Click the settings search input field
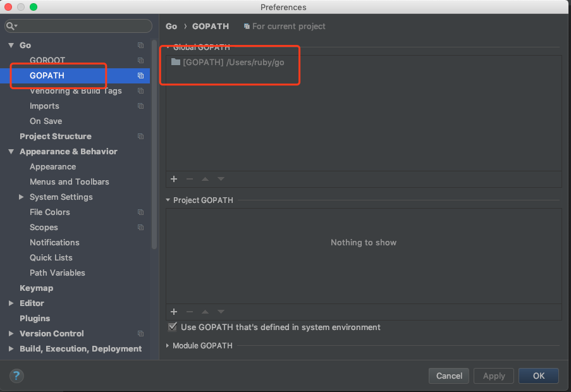This screenshot has width=571, height=392. [82, 26]
